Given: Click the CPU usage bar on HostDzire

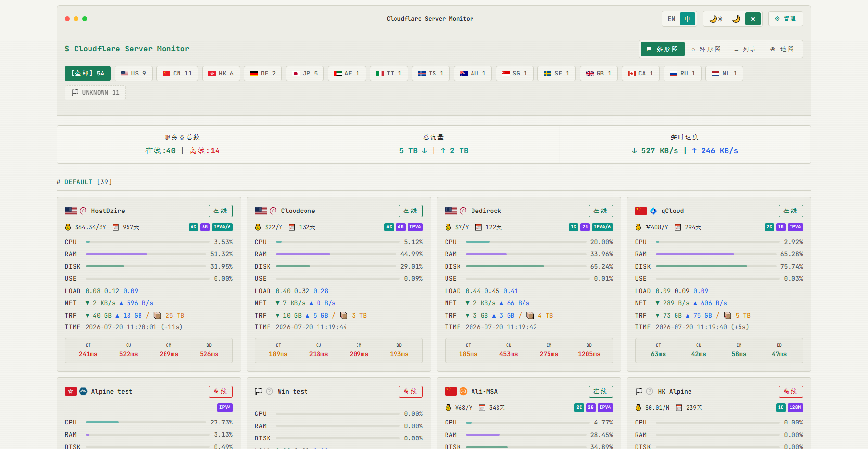Looking at the screenshot, I should click(146, 242).
